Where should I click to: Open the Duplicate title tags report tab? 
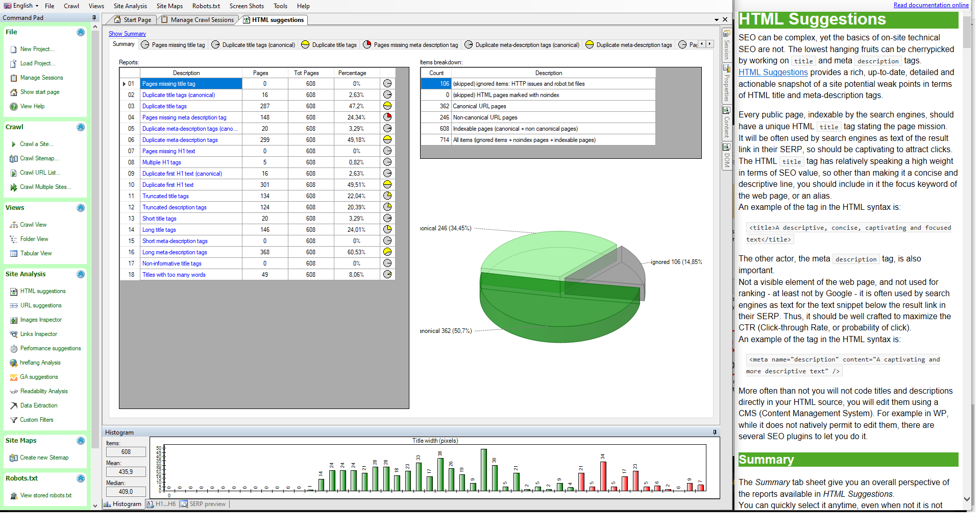click(329, 45)
